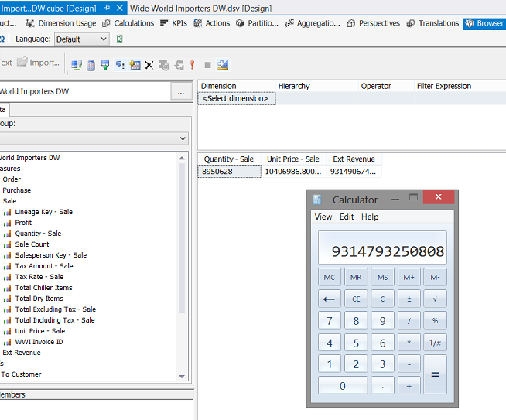
Task: Click the Quantity - Sale value cell 8950628
Action: point(229,171)
